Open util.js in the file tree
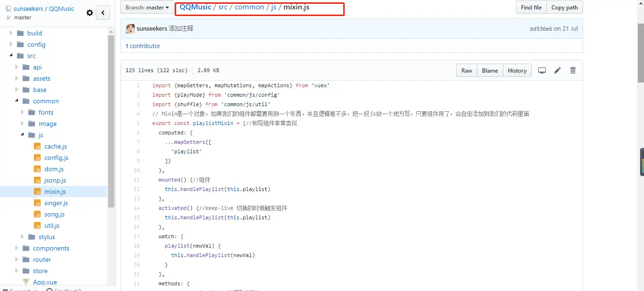Image resolution: width=644 pixels, height=291 pixels. [x=52, y=225]
